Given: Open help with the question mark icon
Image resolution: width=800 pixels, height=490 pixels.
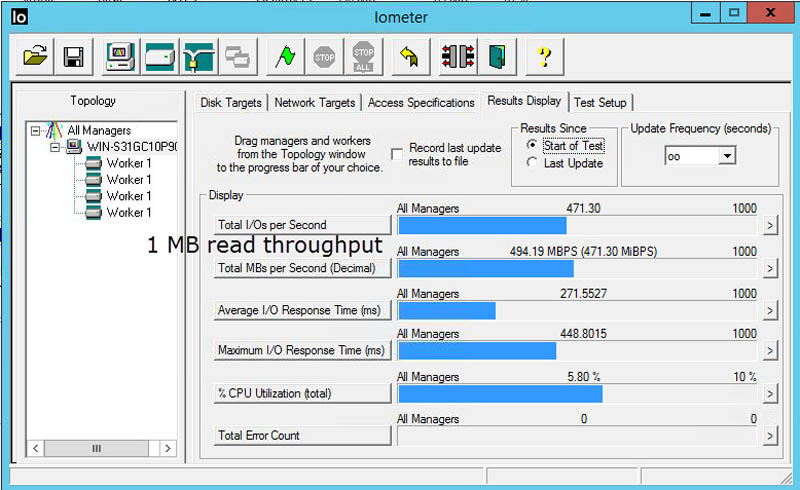Looking at the screenshot, I should click(x=544, y=56).
